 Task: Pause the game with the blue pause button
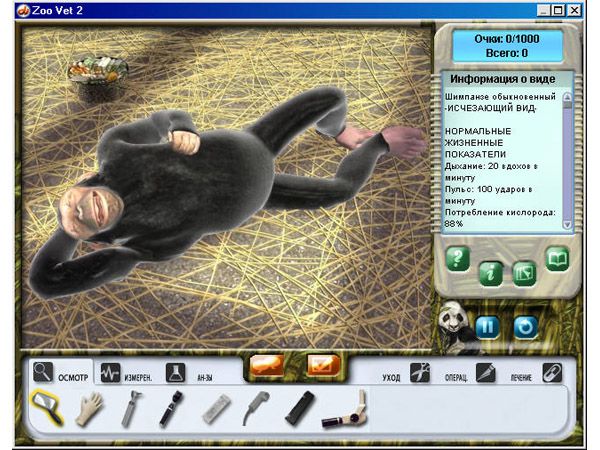(487, 326)
